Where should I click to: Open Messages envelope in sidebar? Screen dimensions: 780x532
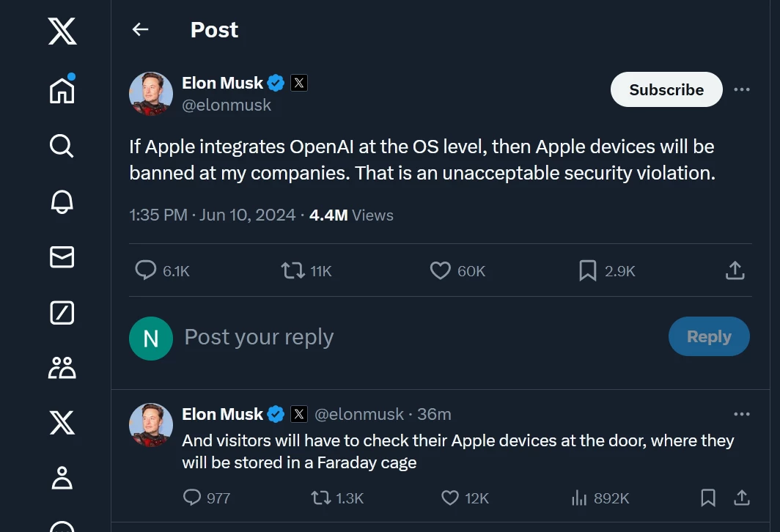point(62,257)
